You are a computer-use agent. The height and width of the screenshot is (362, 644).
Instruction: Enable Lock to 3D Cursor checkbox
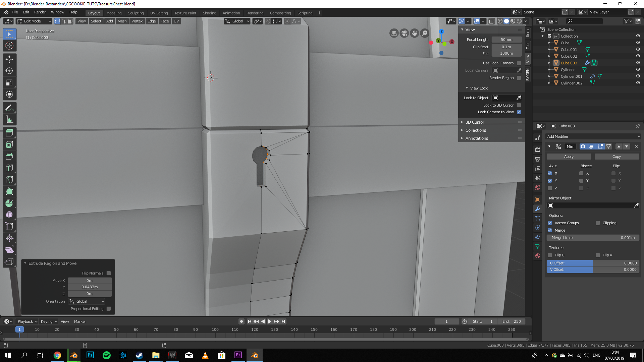point(519,105)
